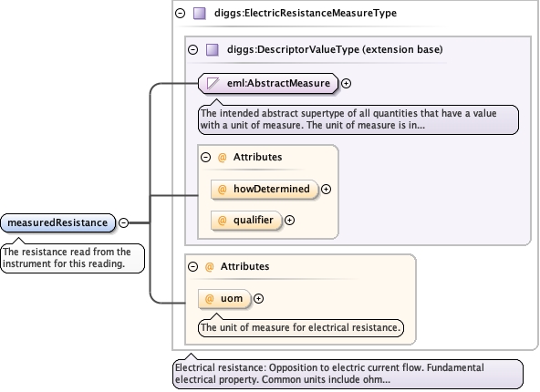Expand the qualifier attribute

pos(289,221)
